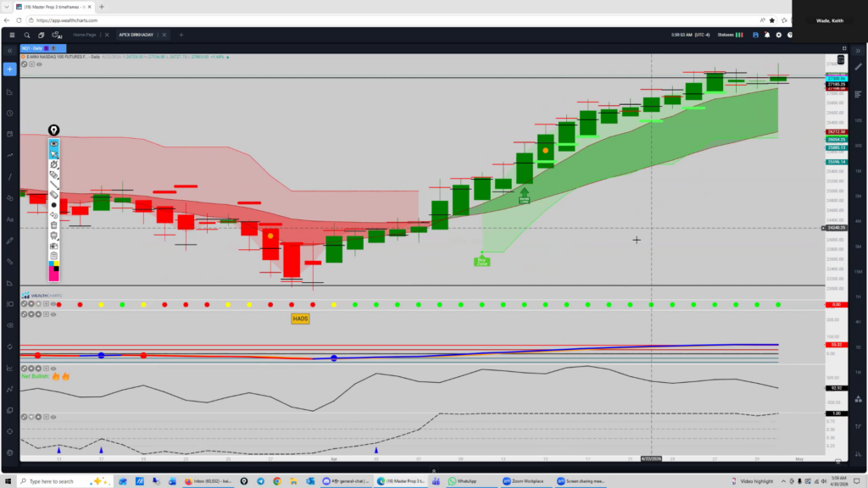Open the drawing pencil icon at right edge
Screen dimensions: 868x488
click(858, 67)
